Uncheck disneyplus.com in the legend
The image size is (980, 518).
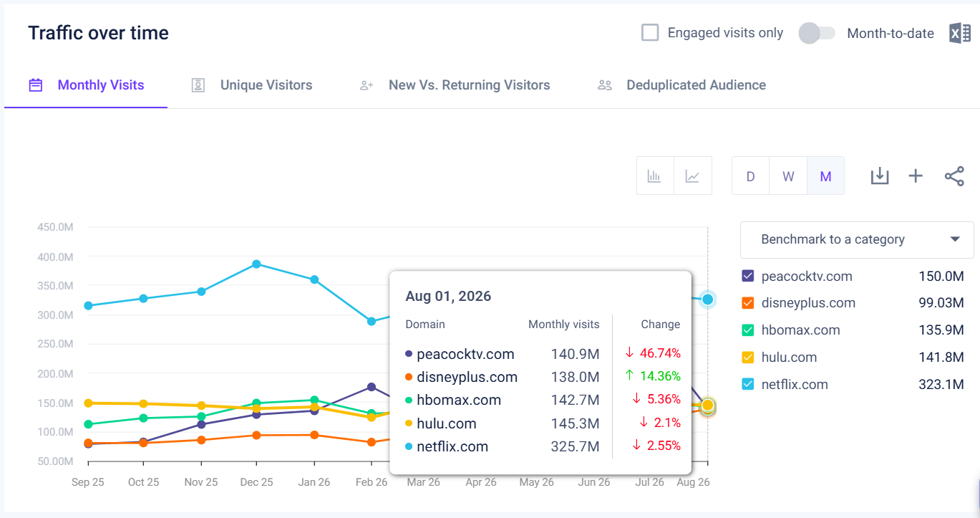coord(748,303)
